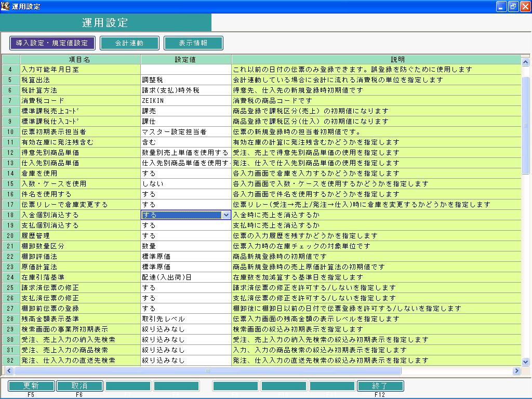Viewport: 532px width, 399px height.
Task: Click the description 在庫数を加減算する基準日を指定します
Action: [376, 277]
